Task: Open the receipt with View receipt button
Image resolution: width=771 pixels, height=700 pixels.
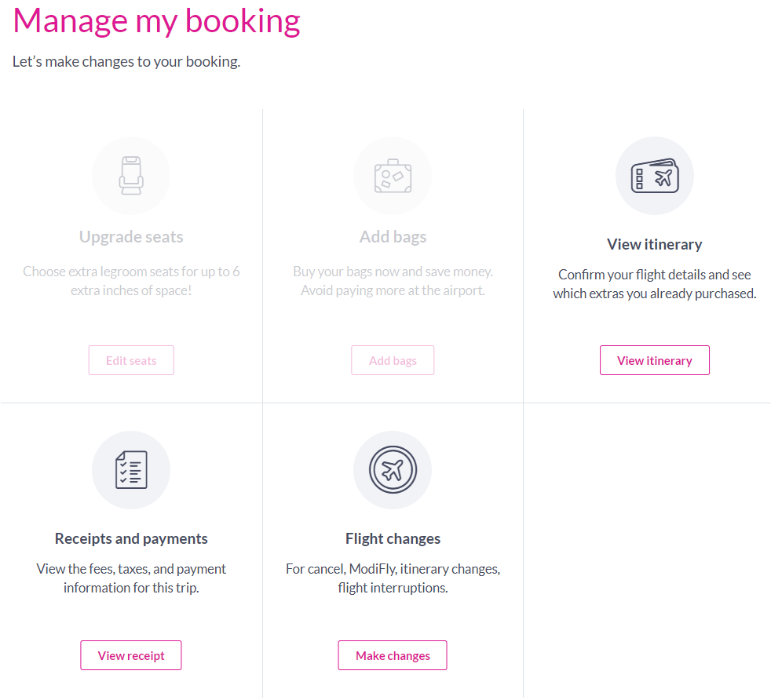Action: pyautogui.click(x=131, y=655)
